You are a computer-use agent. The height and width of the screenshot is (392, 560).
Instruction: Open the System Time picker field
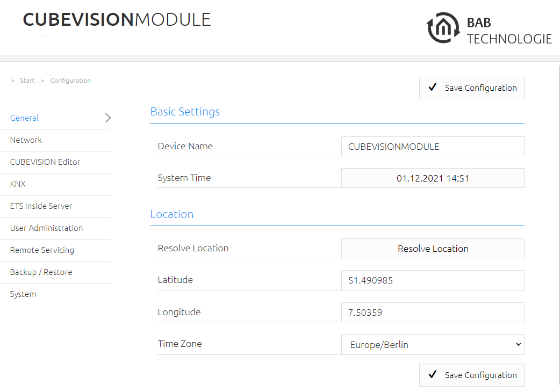pyautogui.click(x=433, y=178)
